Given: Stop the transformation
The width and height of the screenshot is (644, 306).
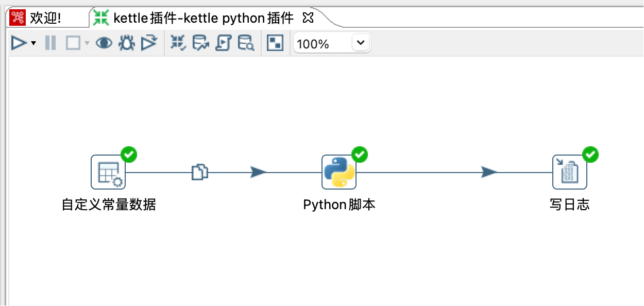Looking at the screenshot, I should point(73,43).
